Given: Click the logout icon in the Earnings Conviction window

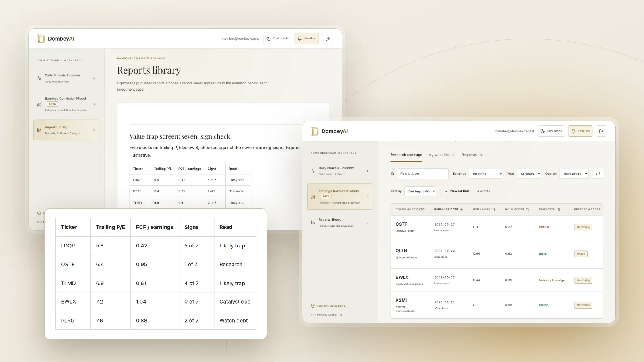Looking at the screenshot, I should [x=601, y=131].
